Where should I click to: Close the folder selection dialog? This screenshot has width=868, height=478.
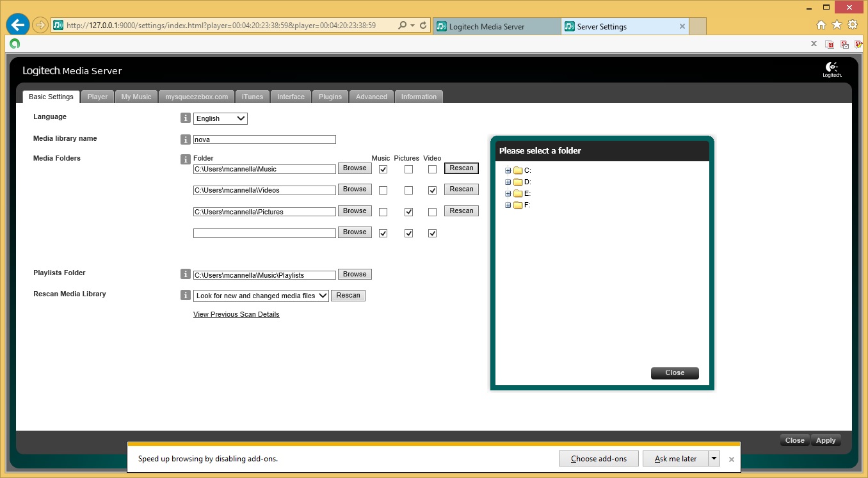(674, 373)
